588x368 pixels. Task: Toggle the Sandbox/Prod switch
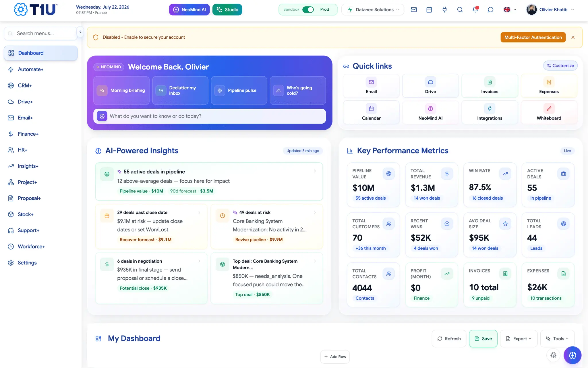[308, 9]
